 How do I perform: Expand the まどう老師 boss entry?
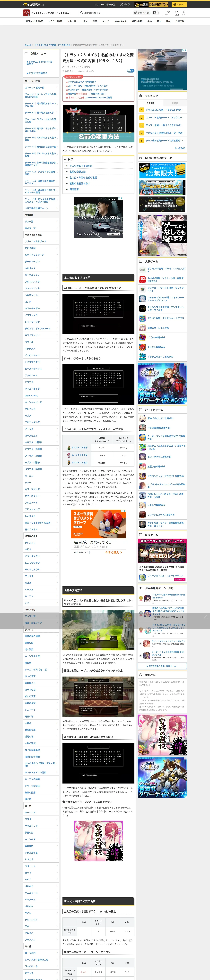pos(42,248)
